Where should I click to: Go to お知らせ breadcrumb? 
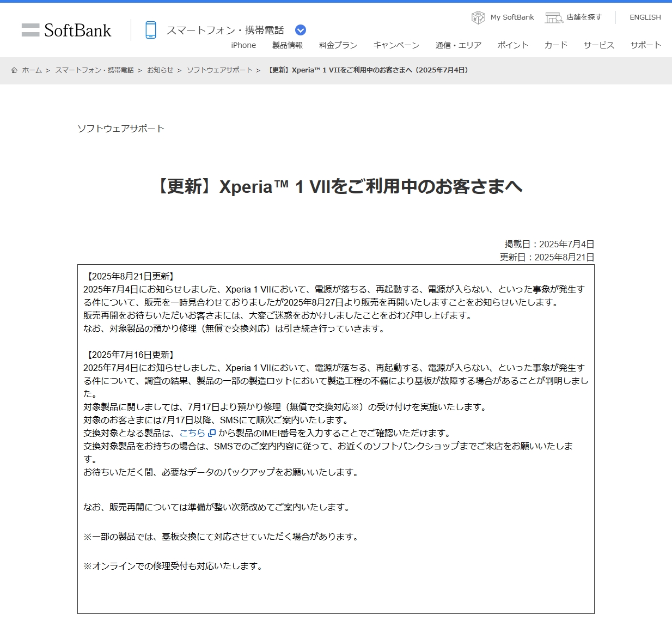point(160,70)
